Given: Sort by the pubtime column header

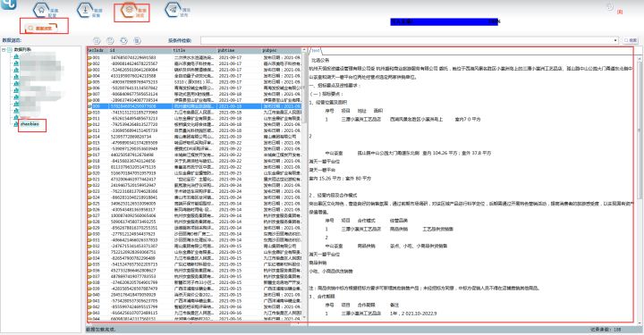Looking at the screenshot, I should tap(239, 50).
